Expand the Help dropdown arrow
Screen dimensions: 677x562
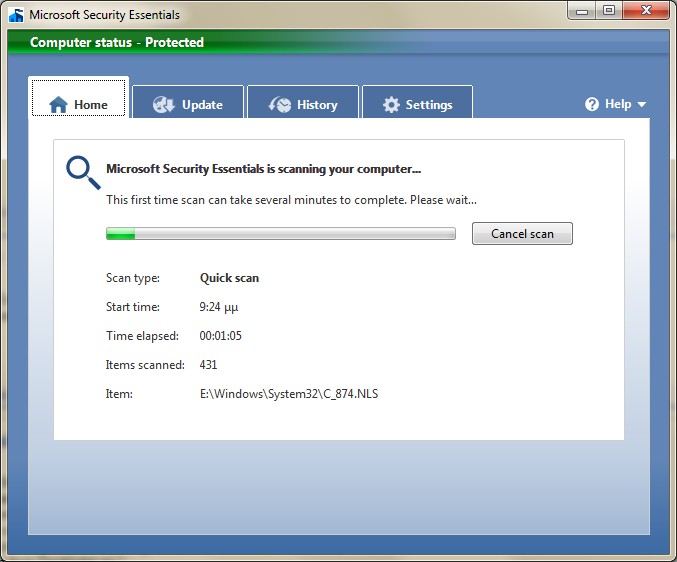[642, 104]
